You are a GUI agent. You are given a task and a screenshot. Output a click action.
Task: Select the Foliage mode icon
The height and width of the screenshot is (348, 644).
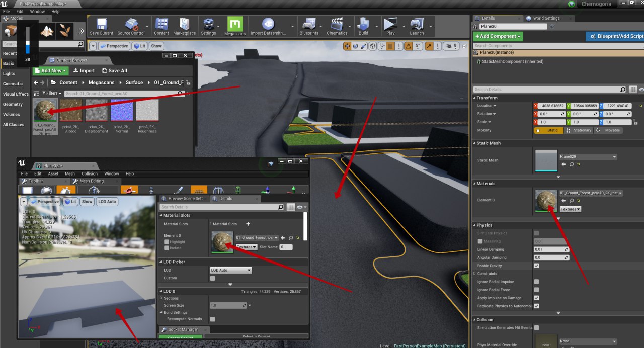coord(64,32)
